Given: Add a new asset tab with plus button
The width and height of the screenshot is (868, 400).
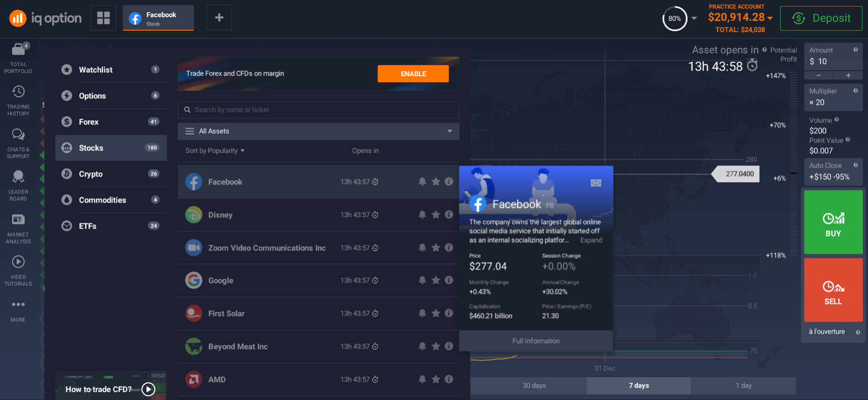Looking at the screenshot, I should pyautogui.click(x=219, y=18).
